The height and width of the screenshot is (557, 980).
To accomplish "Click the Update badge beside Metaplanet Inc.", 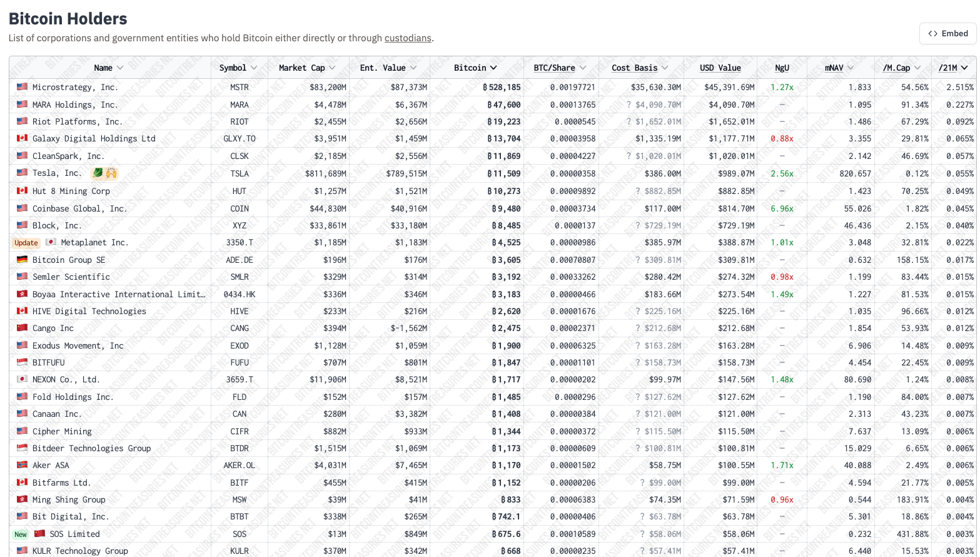I will click(x=26, y=243).
